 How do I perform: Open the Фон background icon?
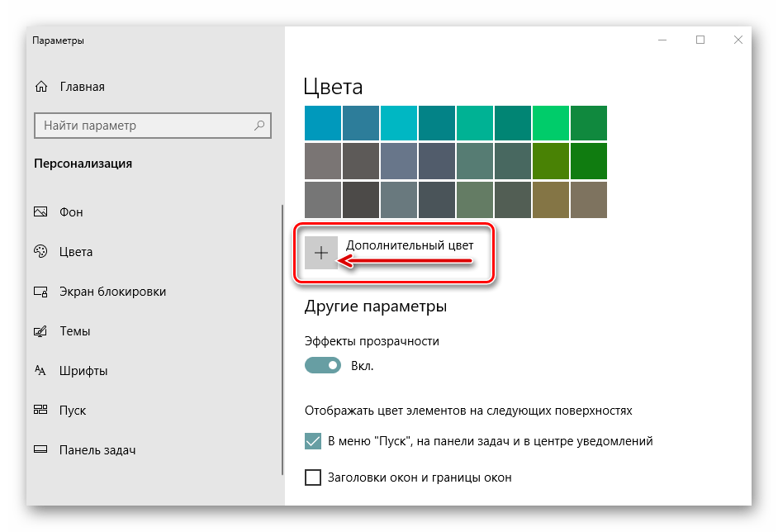[x=40, y=212]
